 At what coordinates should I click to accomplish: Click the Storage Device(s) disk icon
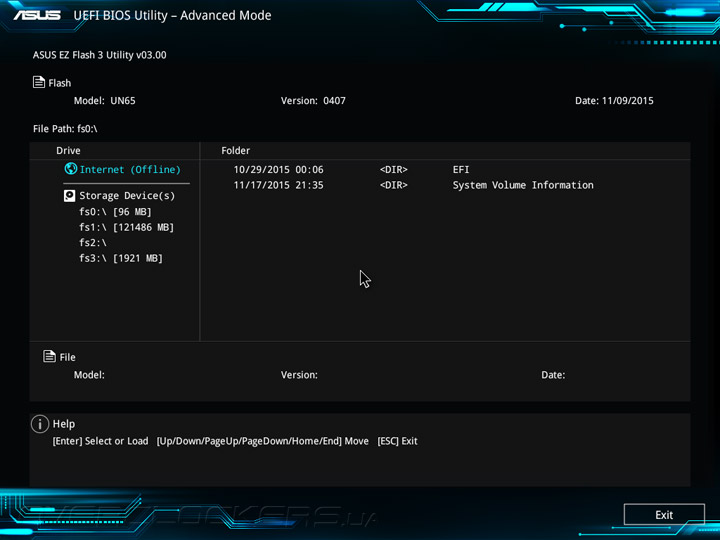pos(69,196)
